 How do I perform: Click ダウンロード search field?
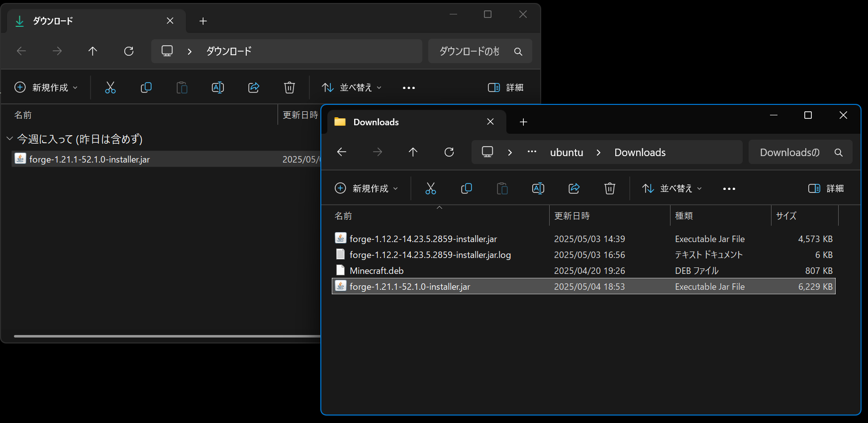pos(480,51)
